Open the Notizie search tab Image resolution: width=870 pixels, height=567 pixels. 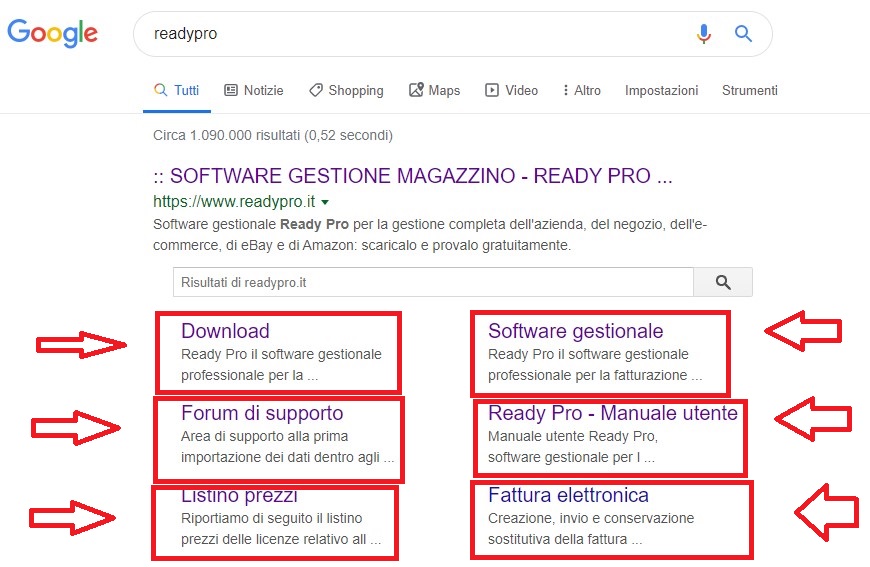point(254,90)
